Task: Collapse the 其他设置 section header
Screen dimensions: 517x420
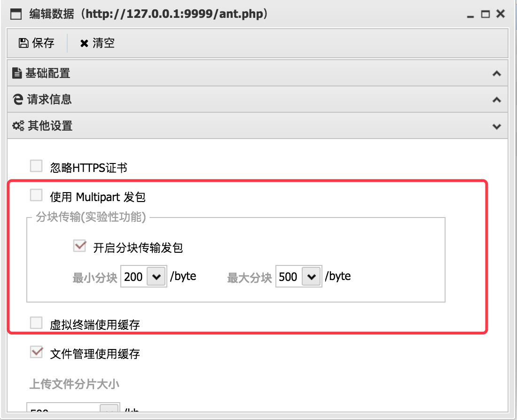Action: click(258, 126)
